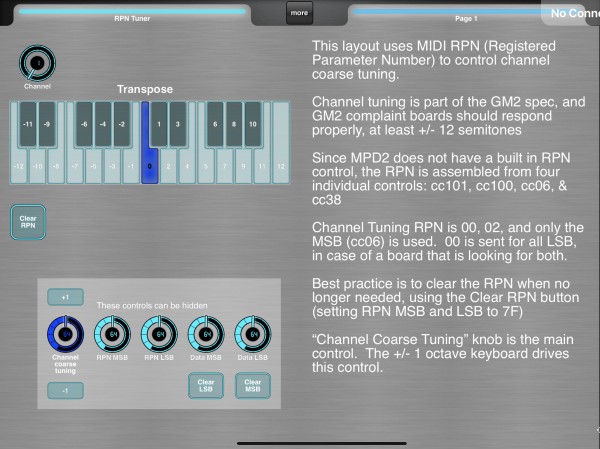Open the 'more' button at the top

tap(299, 13)
